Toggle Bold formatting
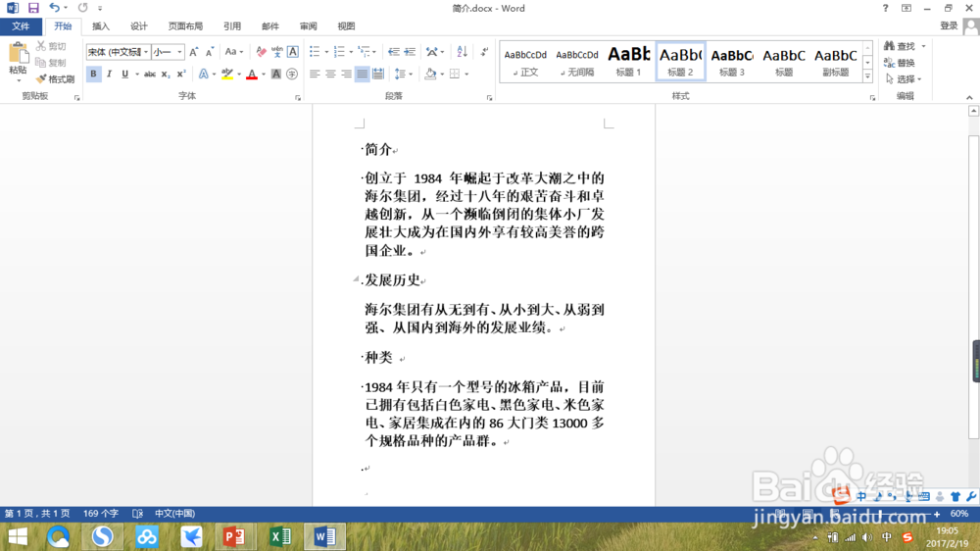 point(93,74)
